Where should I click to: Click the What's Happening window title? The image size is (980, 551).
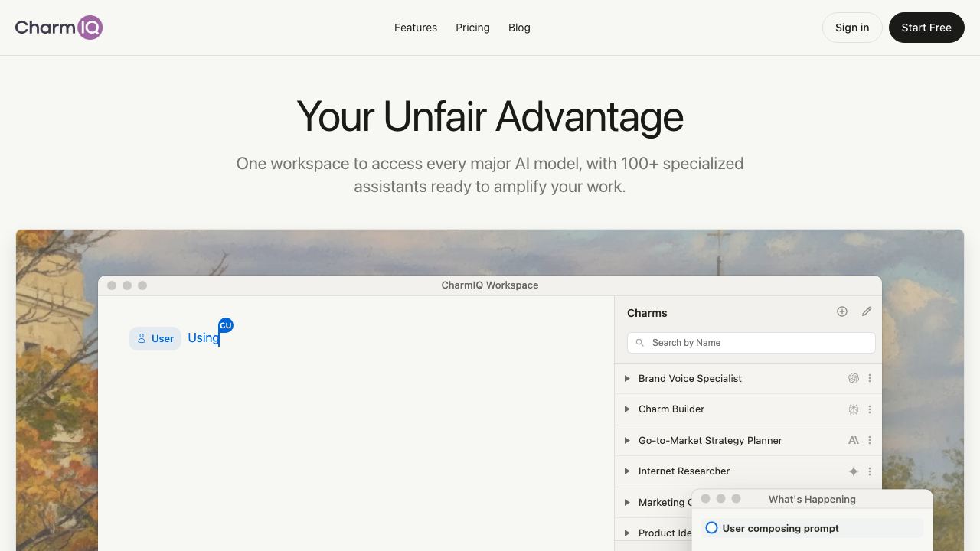(812, 499)
